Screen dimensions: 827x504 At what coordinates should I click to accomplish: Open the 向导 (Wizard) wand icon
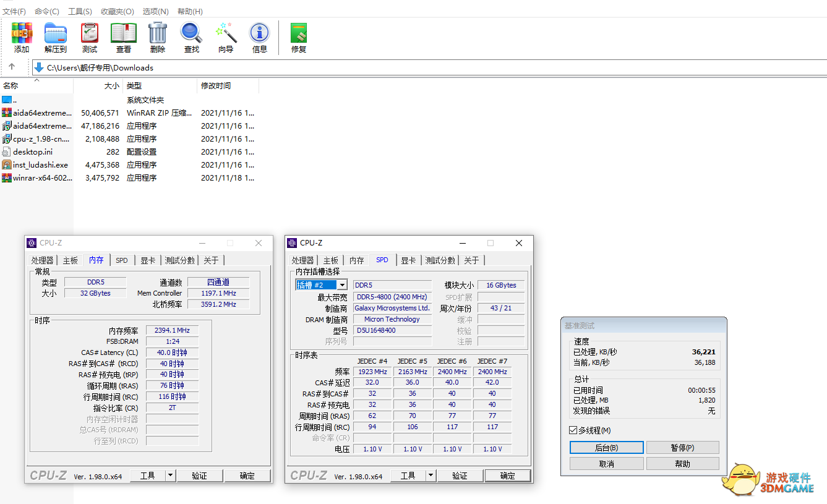[226, 33]
